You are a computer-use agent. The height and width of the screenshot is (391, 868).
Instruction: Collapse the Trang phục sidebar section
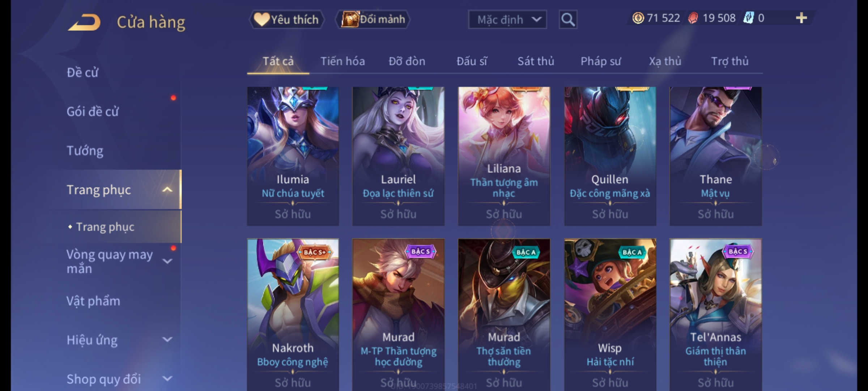click(167, 190)
